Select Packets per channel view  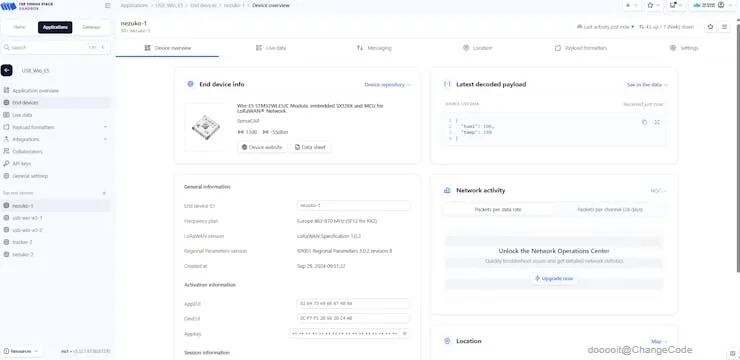[x=610, y=209]
